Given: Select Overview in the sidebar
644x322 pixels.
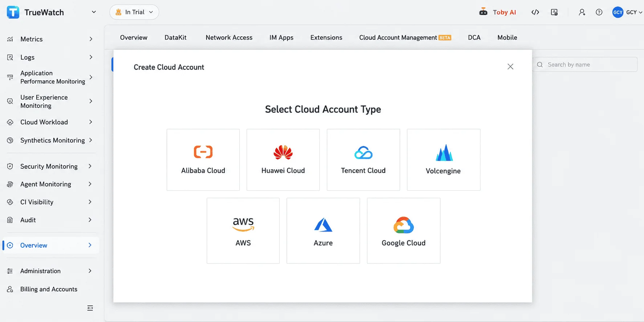Looking at the screenshot, I should pyautogui.click(x=51, y=245).
